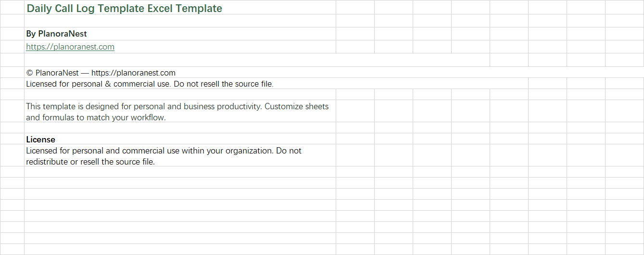This screenshot has width=644, height=255.
Task: Select the 'Daily Call Log Template Excel Template' title cell
Action: [180, 8]
